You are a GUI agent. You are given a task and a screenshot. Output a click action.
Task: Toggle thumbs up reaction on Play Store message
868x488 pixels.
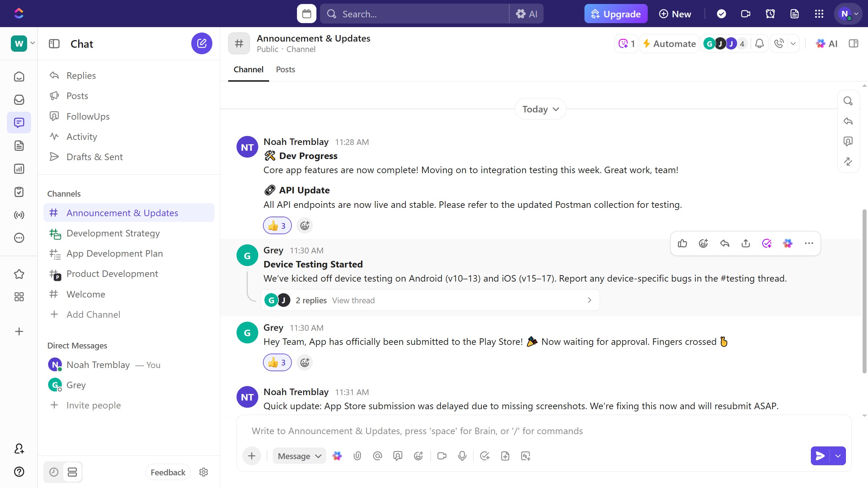tap(277, 363)
